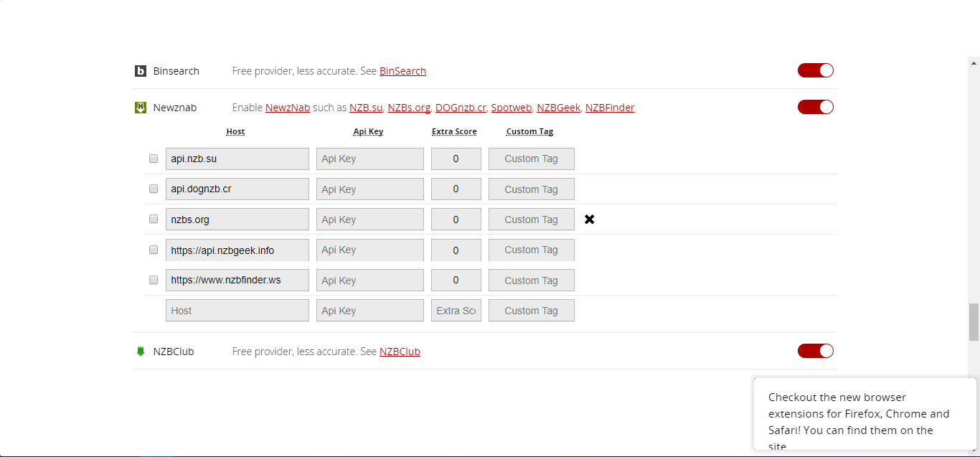Focus the Api Key field for api.nzb.su
Viewport: 980px width, 457px height.
click(x=370, y=159)
